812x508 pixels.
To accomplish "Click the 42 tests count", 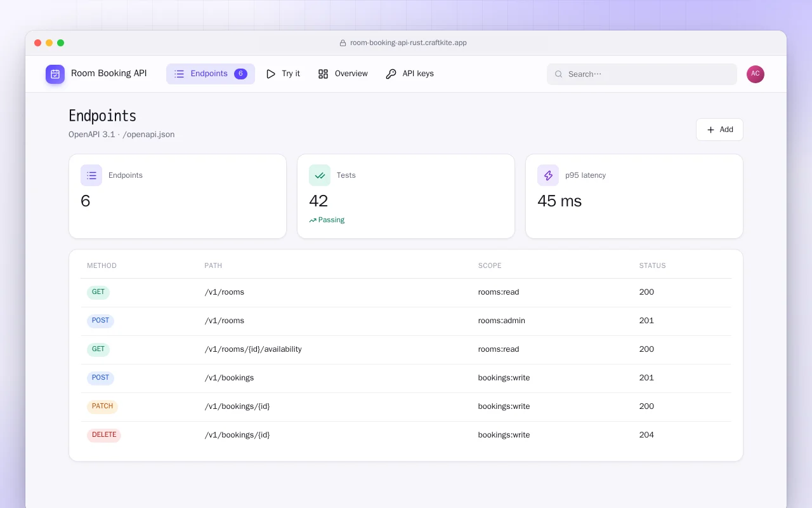I will point(318,201).
